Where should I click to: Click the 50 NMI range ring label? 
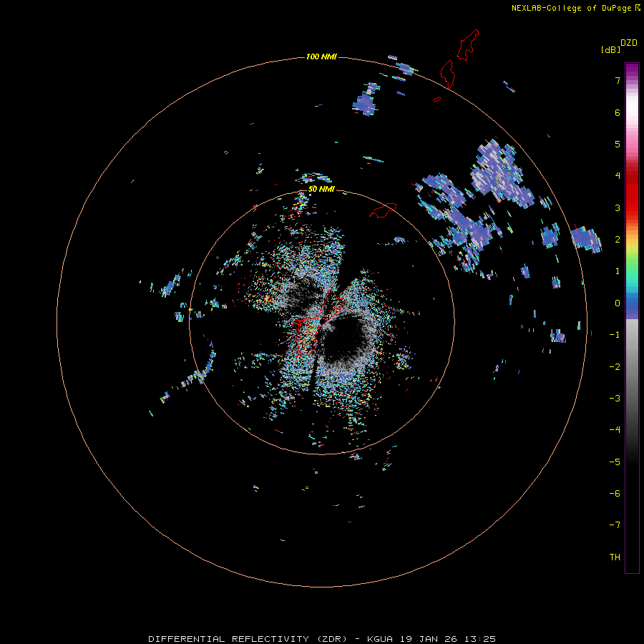point(321,189)
